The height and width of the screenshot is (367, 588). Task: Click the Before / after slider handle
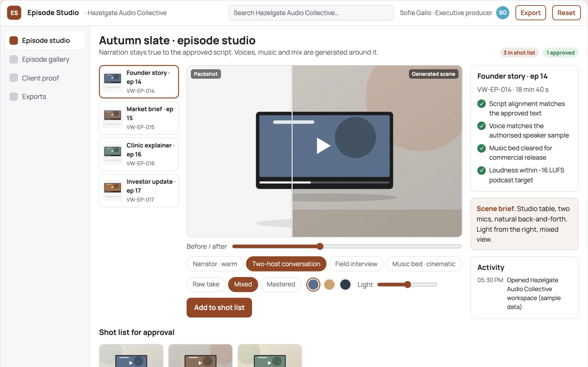point(320,246)
